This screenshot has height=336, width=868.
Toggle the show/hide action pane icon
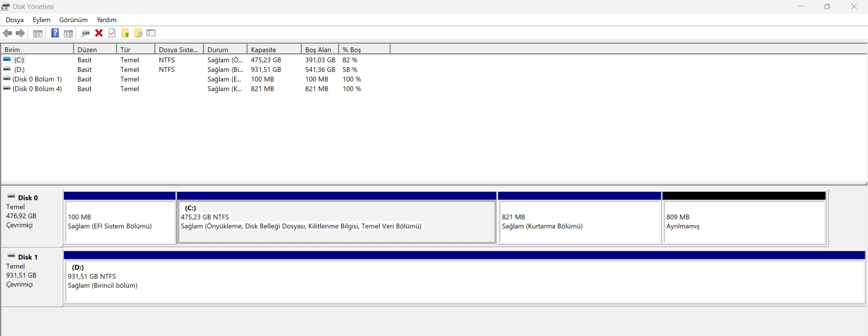pos(68,33)
